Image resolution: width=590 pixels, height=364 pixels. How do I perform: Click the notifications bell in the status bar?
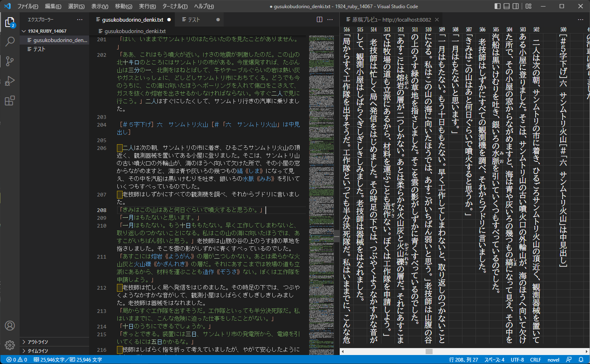[581, 360]
